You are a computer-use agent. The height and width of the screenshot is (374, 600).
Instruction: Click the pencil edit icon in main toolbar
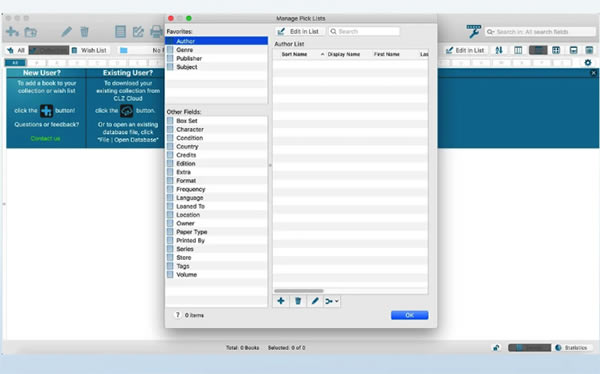67,32
